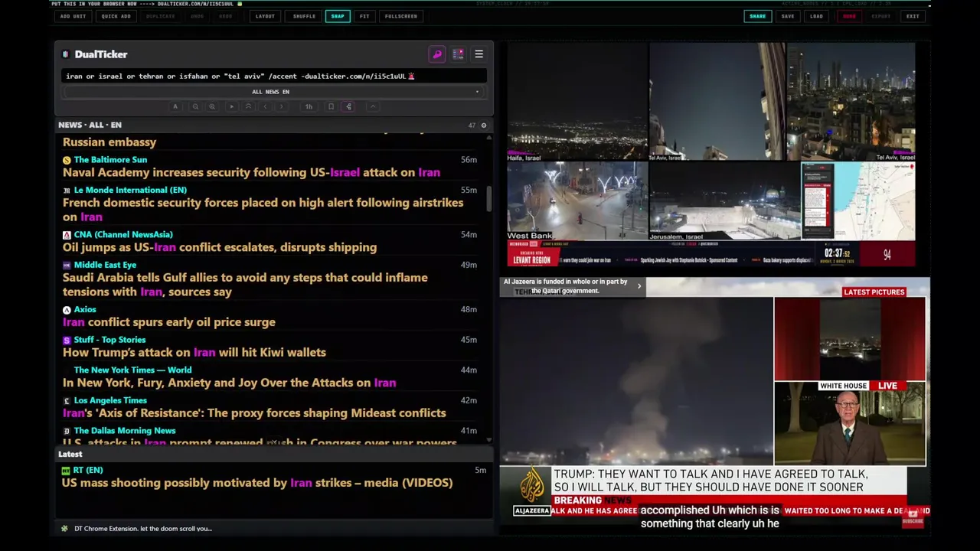The height and width of the screenshot is (551, 980).
Task: Click the highlighted pink share icon
Action: pos(348,106)
